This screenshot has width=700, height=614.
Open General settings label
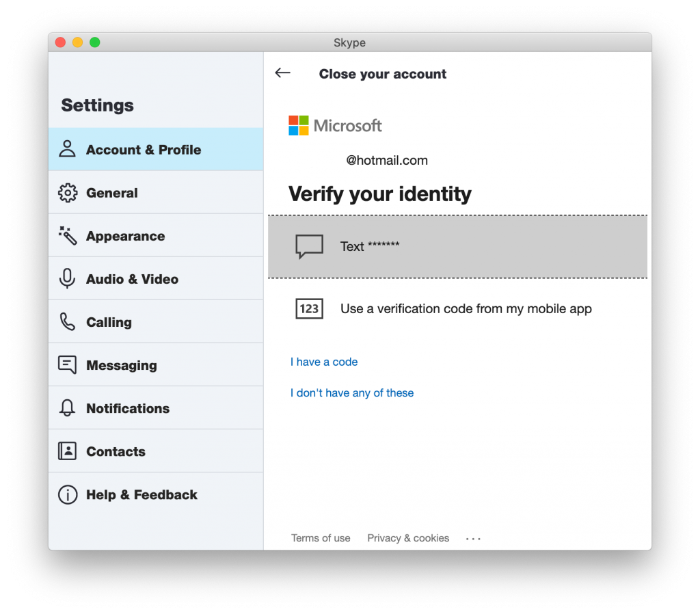111,193
